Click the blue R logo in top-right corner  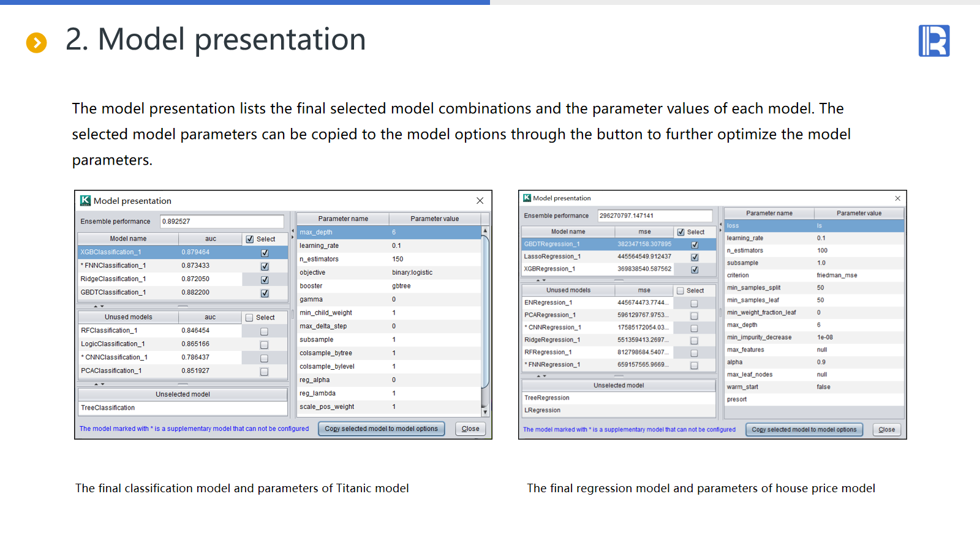click(933, 41)
